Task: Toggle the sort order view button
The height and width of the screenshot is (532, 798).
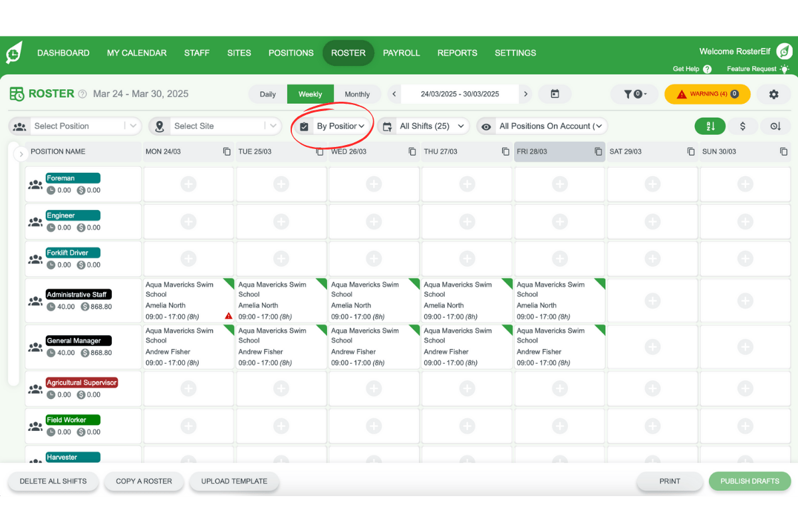Action: (710, 126)
